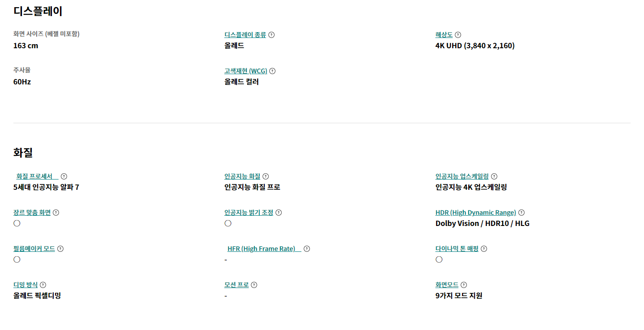Click the circle indicator under 필름메이커 모드
Viewport: 644px width, 330px height.
(x=17, y=259)
